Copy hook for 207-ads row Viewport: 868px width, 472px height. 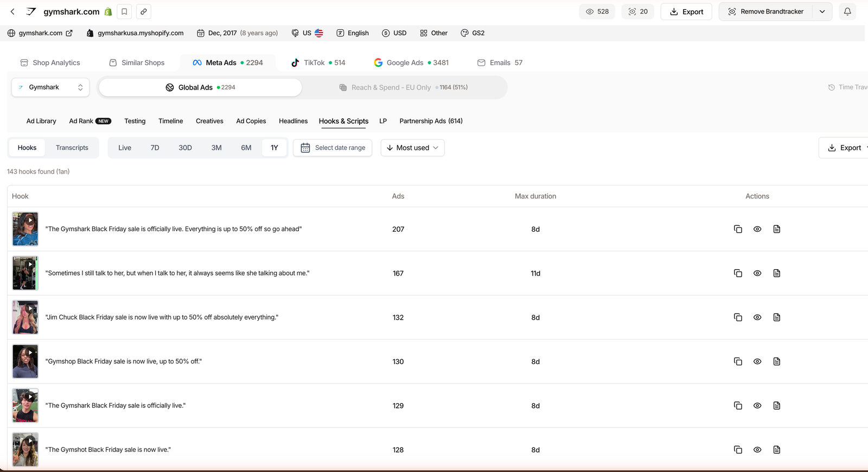pos(738,229)
